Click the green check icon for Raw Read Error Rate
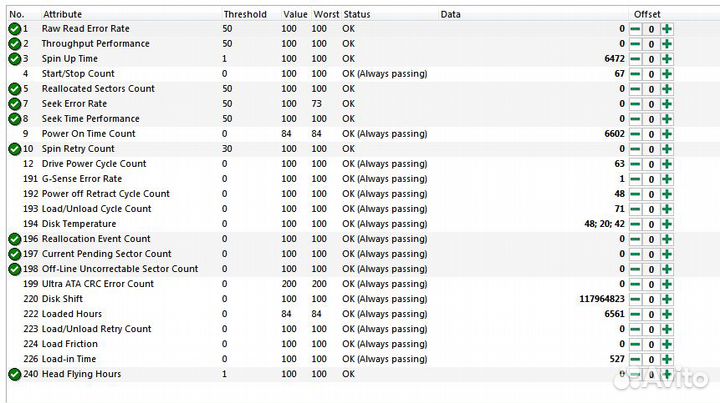Viewport: 720px width, 403px height. tap(14, 29)
